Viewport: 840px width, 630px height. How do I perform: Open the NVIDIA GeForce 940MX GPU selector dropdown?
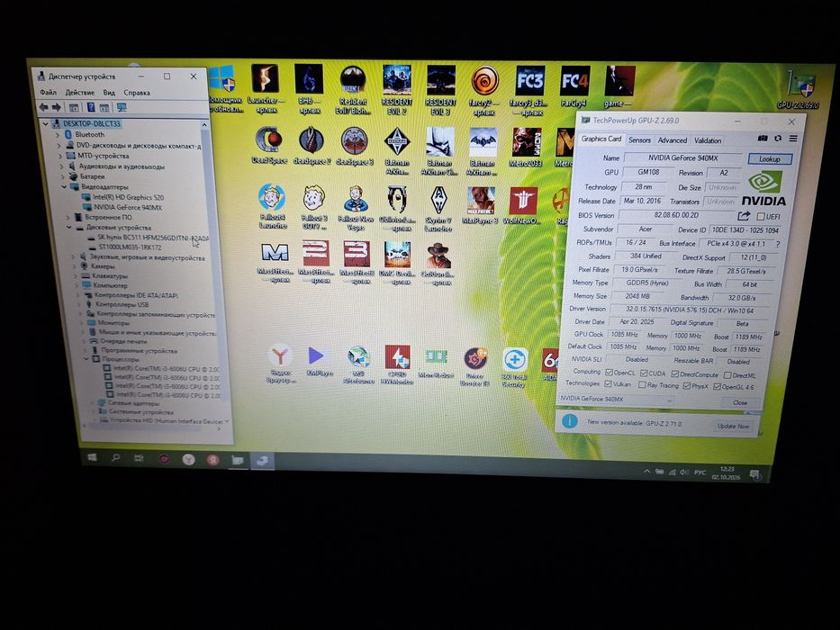click(x=616, y=400)
